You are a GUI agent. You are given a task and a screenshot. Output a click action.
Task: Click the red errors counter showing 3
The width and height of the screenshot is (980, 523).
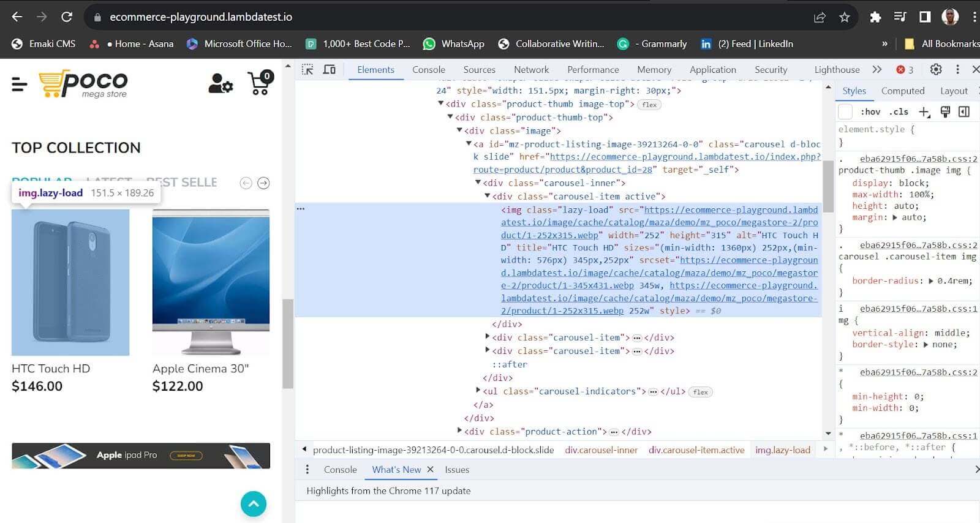coord(905,70)
